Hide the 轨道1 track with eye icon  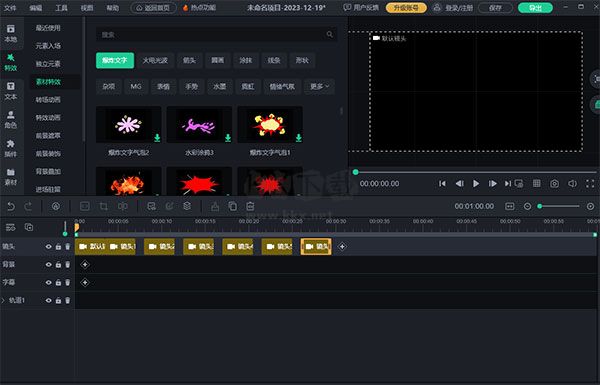(48, 300)
